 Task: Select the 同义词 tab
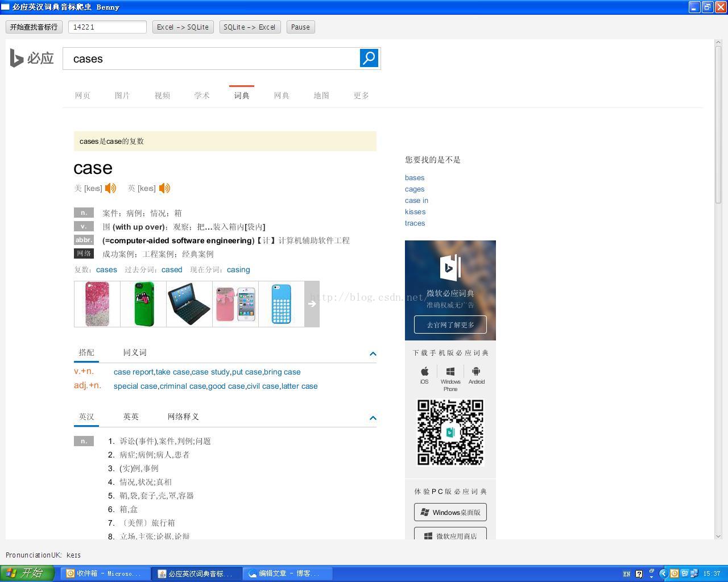[x=135, y=352]
